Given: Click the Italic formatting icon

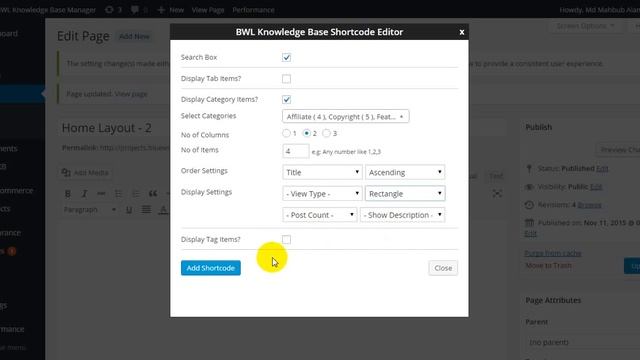Looking at the screenshot, I should click(84, 194).
